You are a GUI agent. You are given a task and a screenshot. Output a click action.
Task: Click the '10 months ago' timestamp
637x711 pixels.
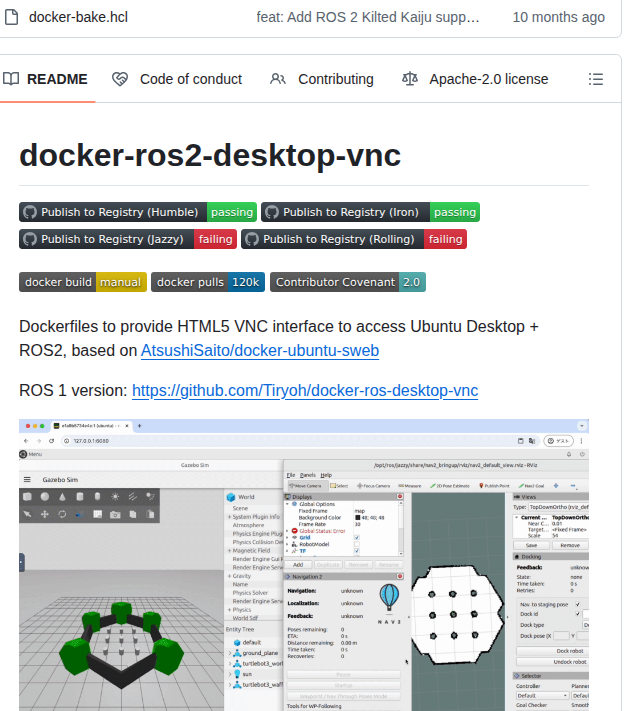[559, 17]
